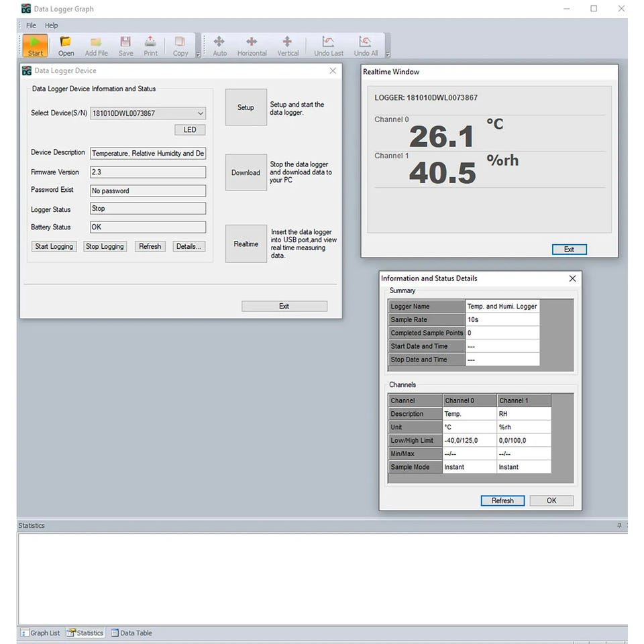Image resolution: width=644 pixels, height=644 pixels.
Task: Click the Auto zoom toolbar icon
Action: tap(219, 46)
